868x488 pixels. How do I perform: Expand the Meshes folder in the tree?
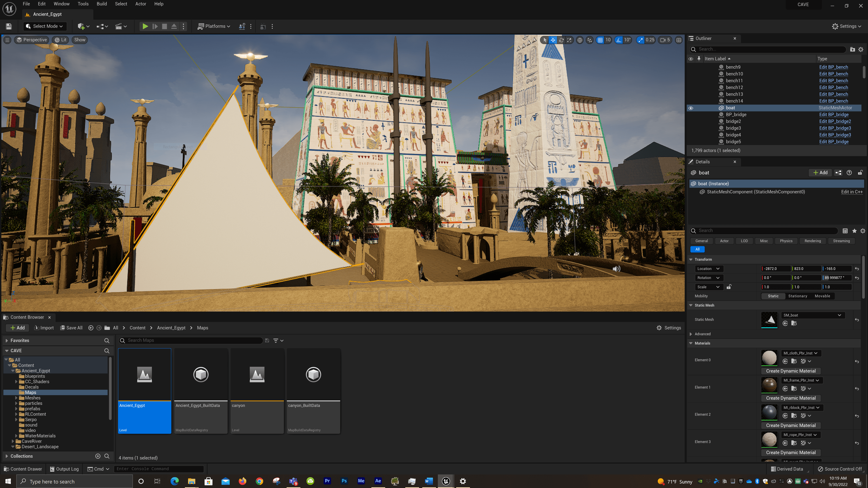[16, 398]
